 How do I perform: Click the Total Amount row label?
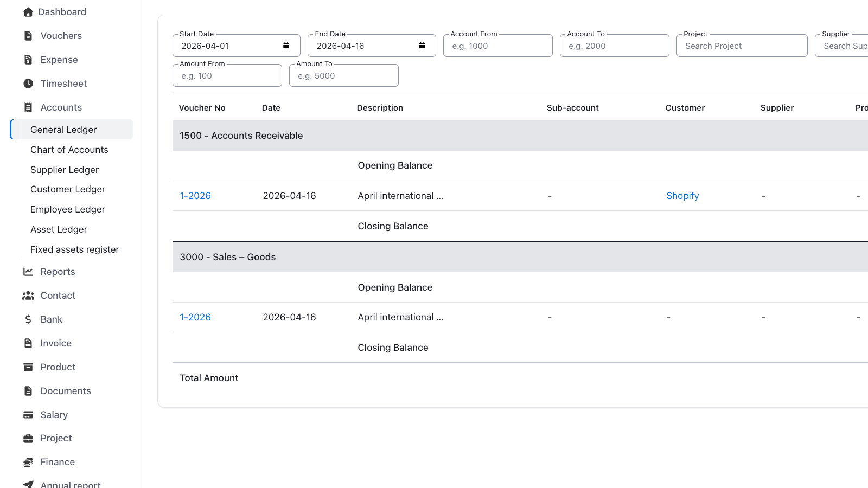point(209,378)
